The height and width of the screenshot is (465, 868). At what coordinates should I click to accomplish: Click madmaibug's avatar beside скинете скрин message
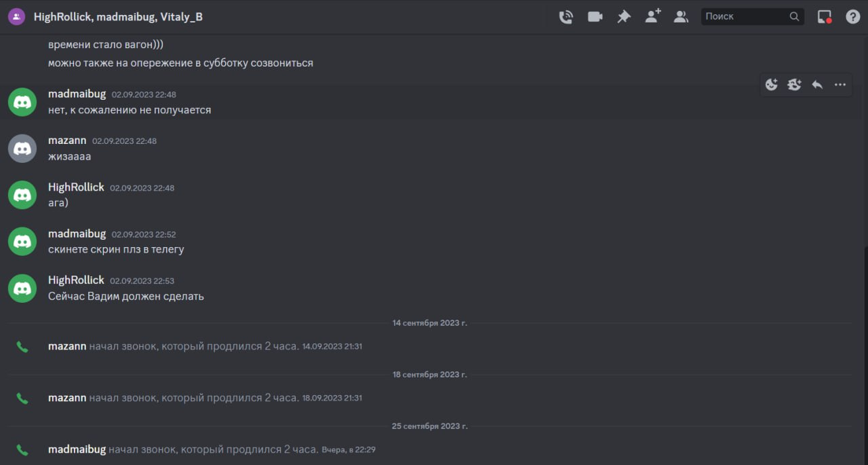click(22, 241)
